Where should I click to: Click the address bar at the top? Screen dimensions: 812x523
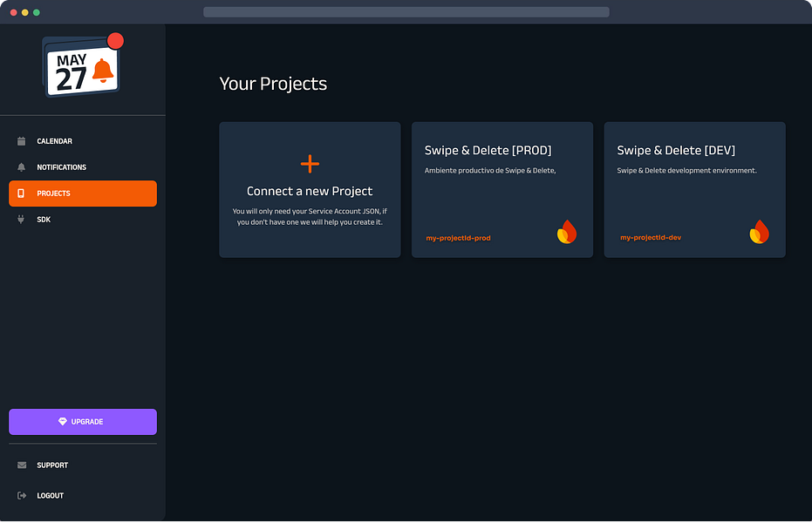[x=406, y=11]
